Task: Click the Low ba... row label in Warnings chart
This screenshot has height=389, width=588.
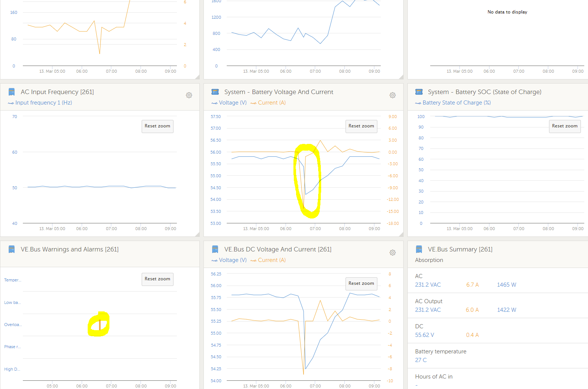Action: tap(12, 302)
